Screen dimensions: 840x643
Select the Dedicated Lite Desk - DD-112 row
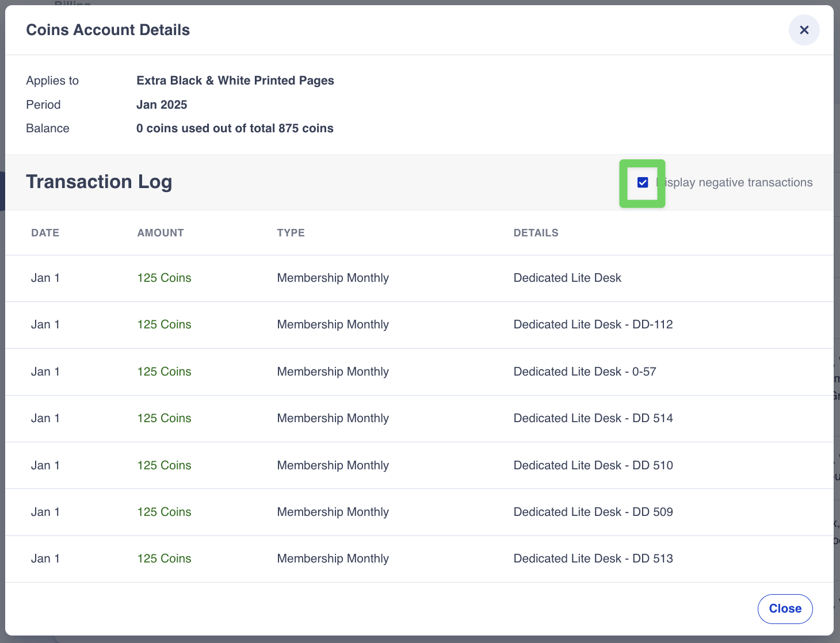pyautogui.click(x=593, y=325)
